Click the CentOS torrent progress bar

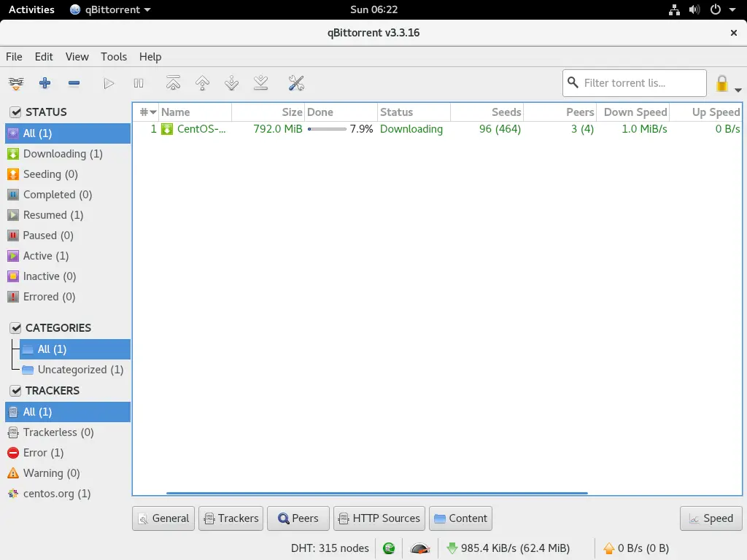click(327, 129)
